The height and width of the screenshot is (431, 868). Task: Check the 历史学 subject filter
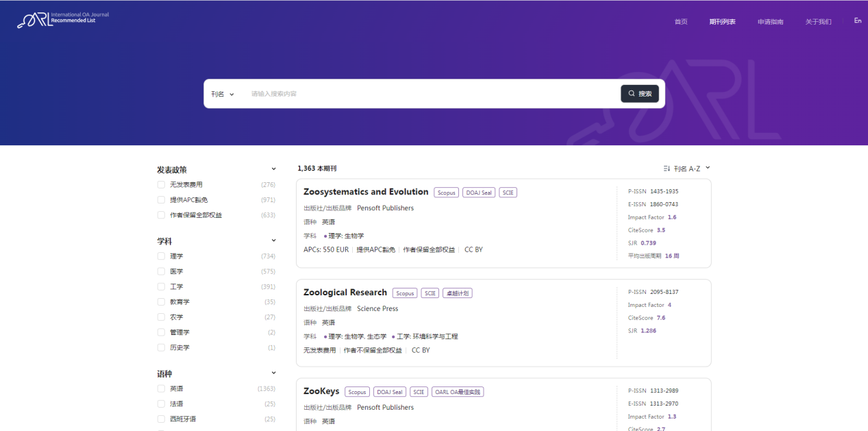pyautogui.click(x=162, y=347)
